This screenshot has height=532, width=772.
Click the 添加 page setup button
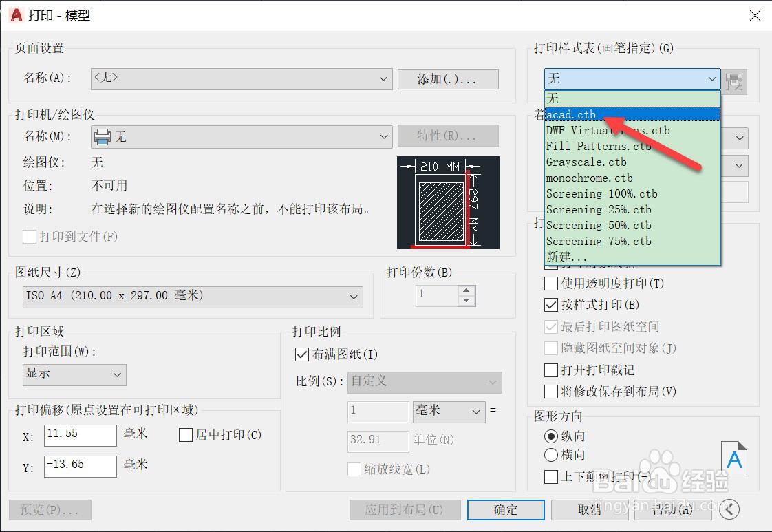click(448, 79)
